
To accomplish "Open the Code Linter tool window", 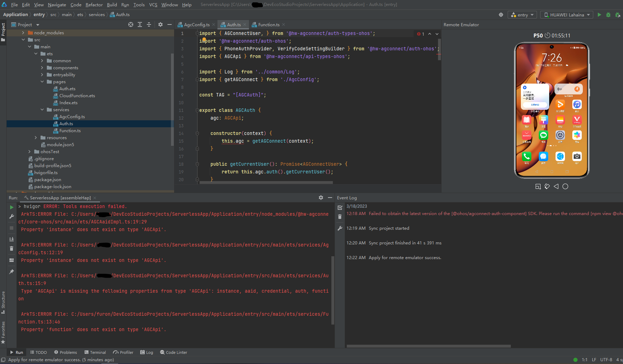I will coord(173,352).
